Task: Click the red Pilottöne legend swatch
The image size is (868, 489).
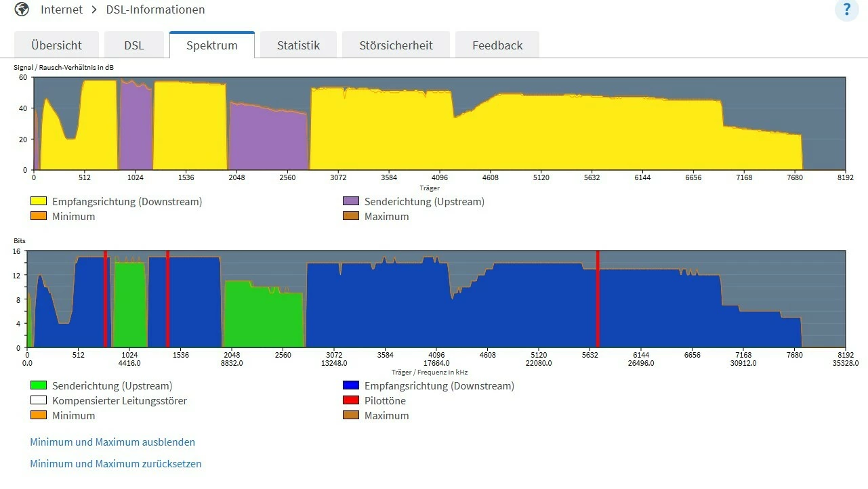Action: 351,400
